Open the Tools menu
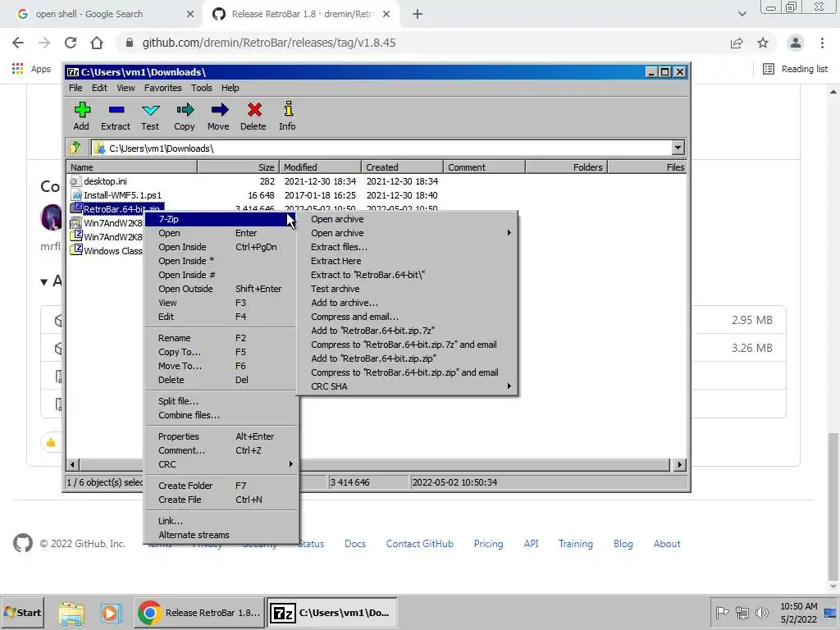This screenshot has height=630, width=840. 202,88
